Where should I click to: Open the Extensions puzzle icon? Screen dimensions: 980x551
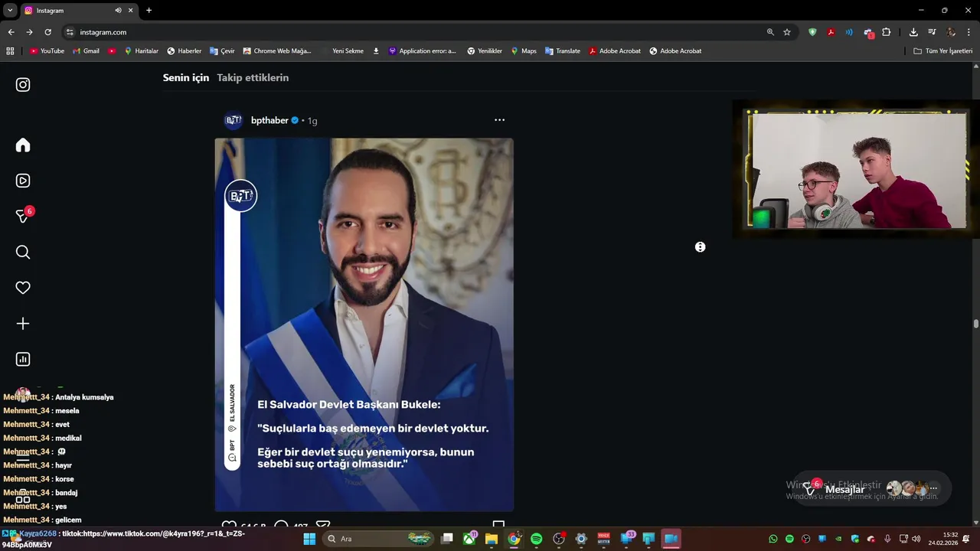[x=887, y=32]
